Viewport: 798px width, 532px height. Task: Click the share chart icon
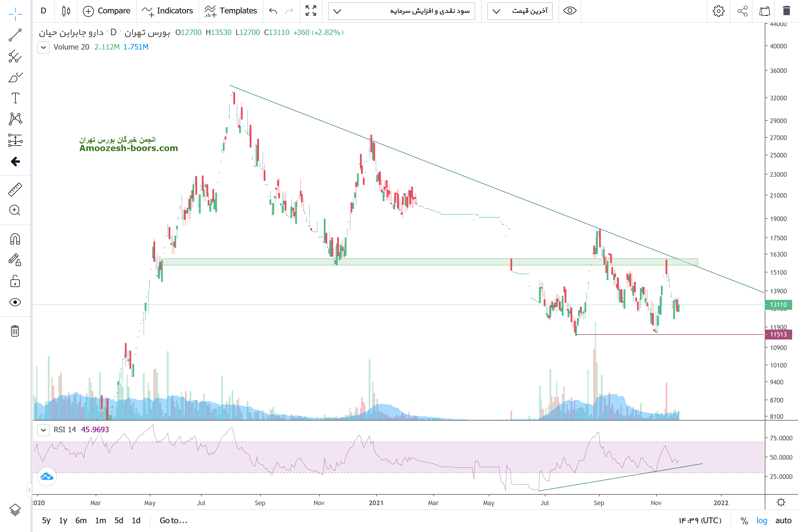point(742,11)
